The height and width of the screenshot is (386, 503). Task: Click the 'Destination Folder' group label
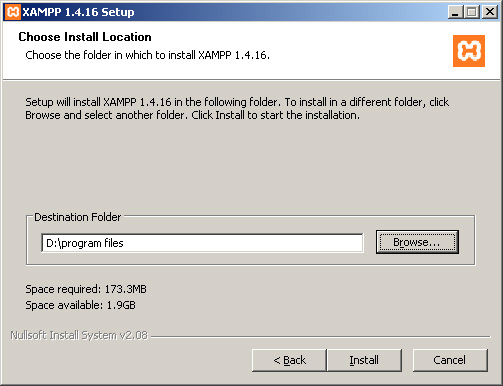coord(78,217)
